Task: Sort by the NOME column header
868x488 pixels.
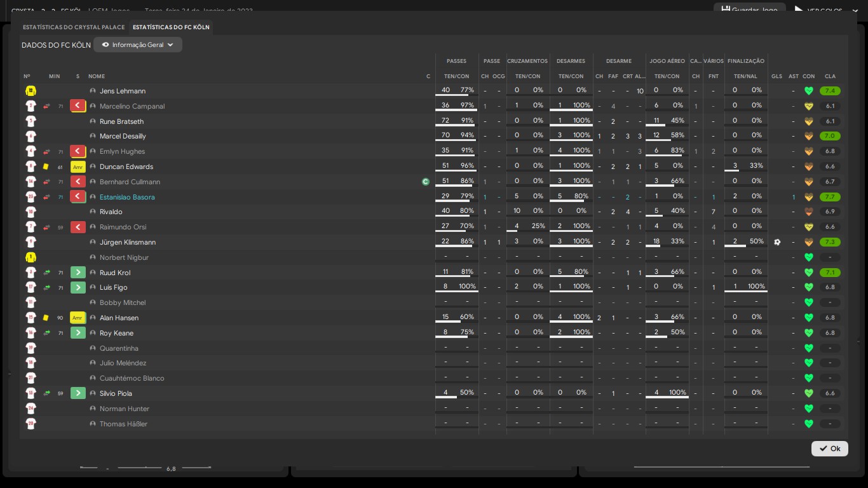Action: coord(97,76)
